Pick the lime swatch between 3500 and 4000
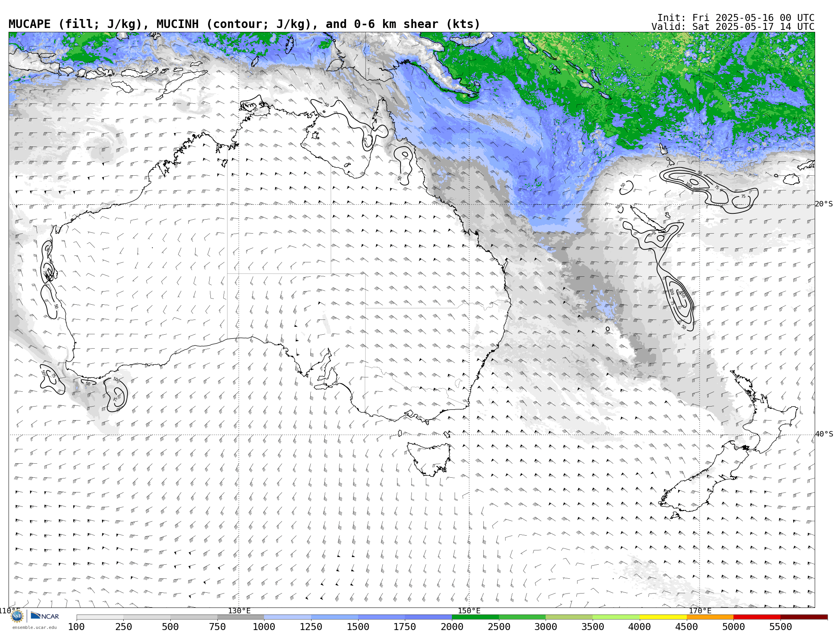840x632 pixels. coord(616,617)
